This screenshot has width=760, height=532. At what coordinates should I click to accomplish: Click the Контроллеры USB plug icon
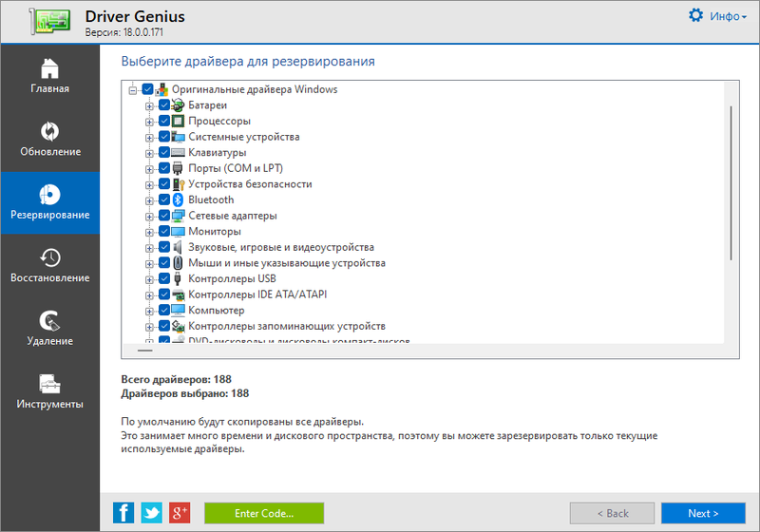pos(178,278)
